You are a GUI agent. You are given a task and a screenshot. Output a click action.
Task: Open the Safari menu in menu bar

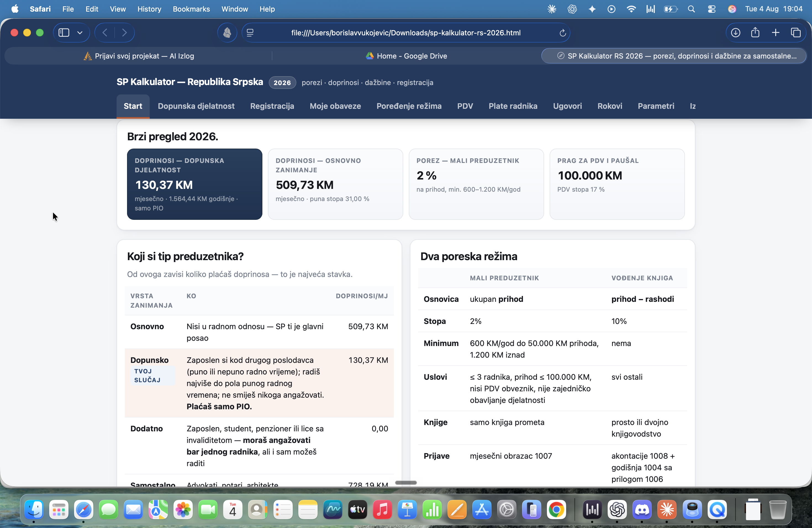[x=40, y=9]
